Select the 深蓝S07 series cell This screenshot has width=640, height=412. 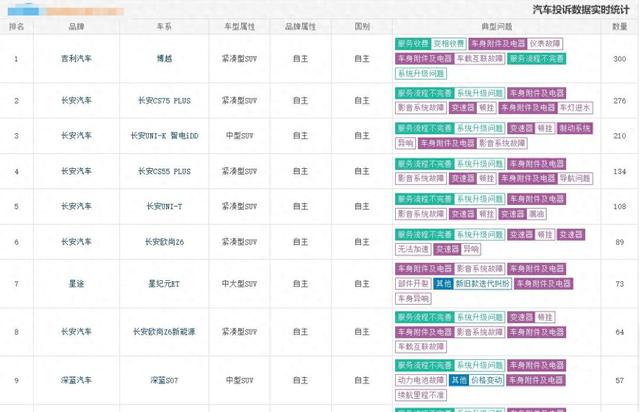click(164, 380)
